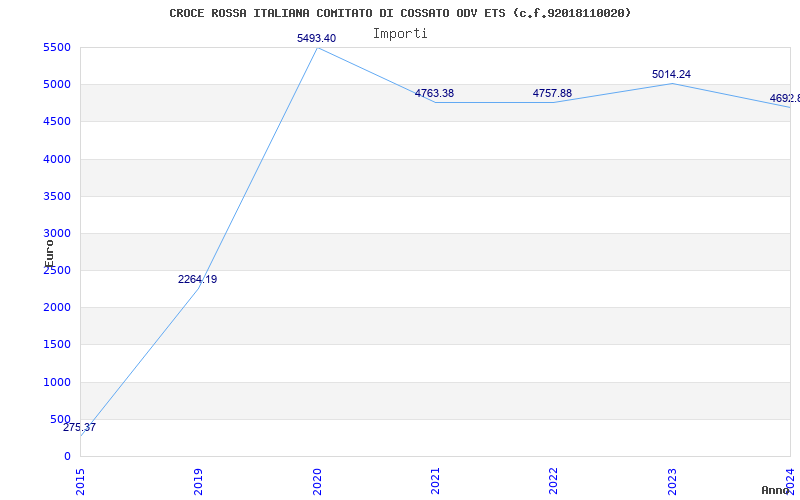Click the Anno axis label

775,490
